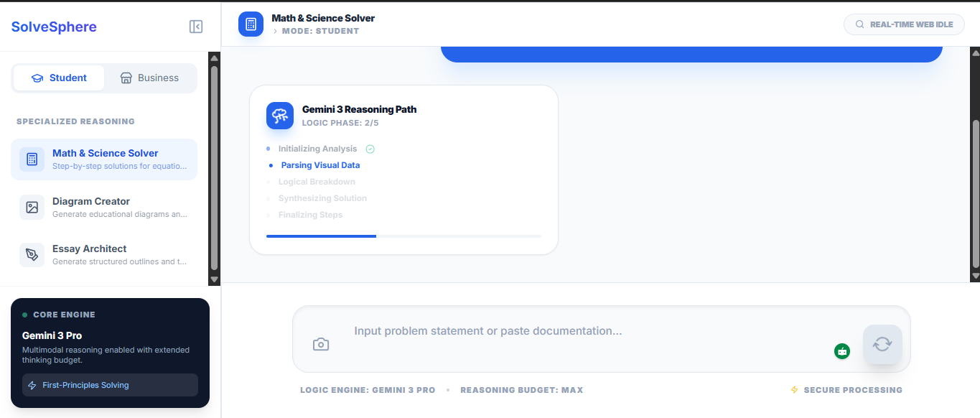
Task: Click the Synthesizing Solution step
Action: point(322,198)
